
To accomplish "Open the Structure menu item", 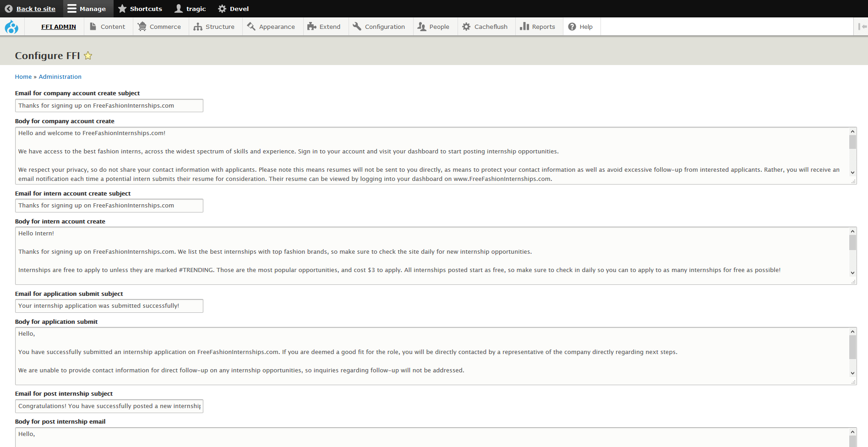I will 220,27.
